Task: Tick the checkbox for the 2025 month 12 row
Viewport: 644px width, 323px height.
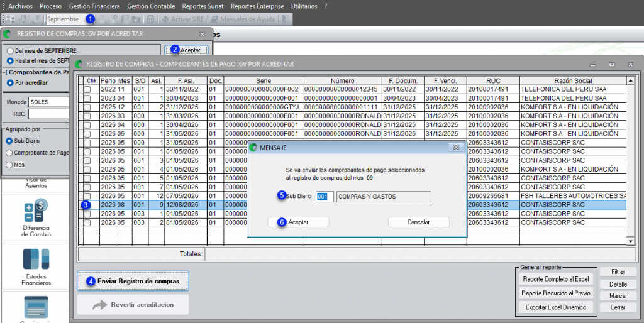Action: click(x=87, y=107)
